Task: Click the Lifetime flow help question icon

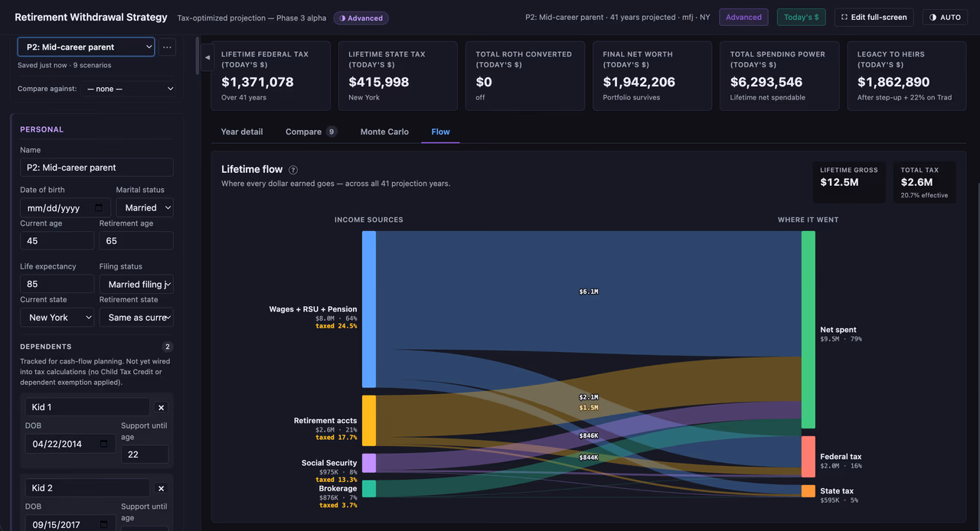Action: point(293,170)
